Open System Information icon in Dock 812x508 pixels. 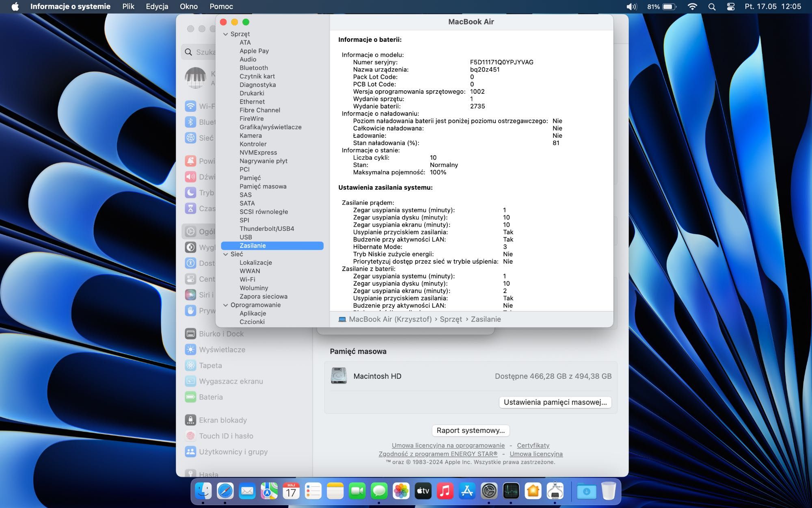tap(555, 491)
